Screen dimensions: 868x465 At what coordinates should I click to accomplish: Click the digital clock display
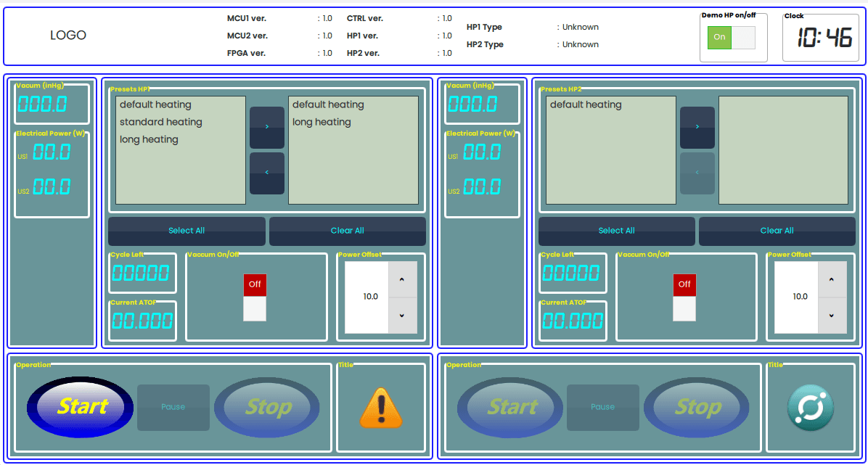coord(824,38)
